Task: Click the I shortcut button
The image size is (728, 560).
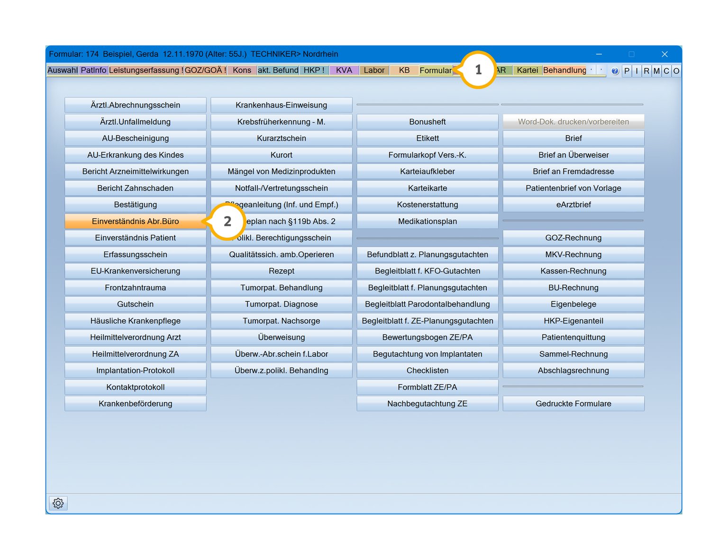Action: click(x=637, y=71)
